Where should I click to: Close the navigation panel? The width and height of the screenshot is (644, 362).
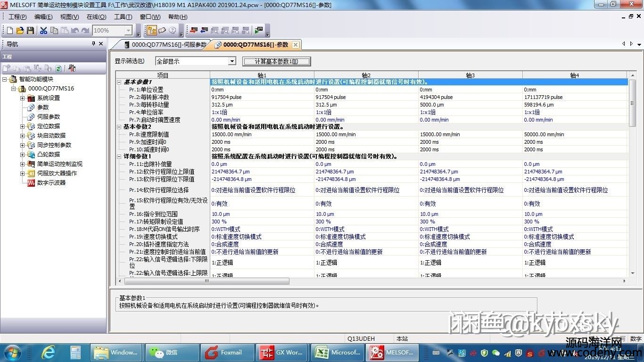(101, 44)
